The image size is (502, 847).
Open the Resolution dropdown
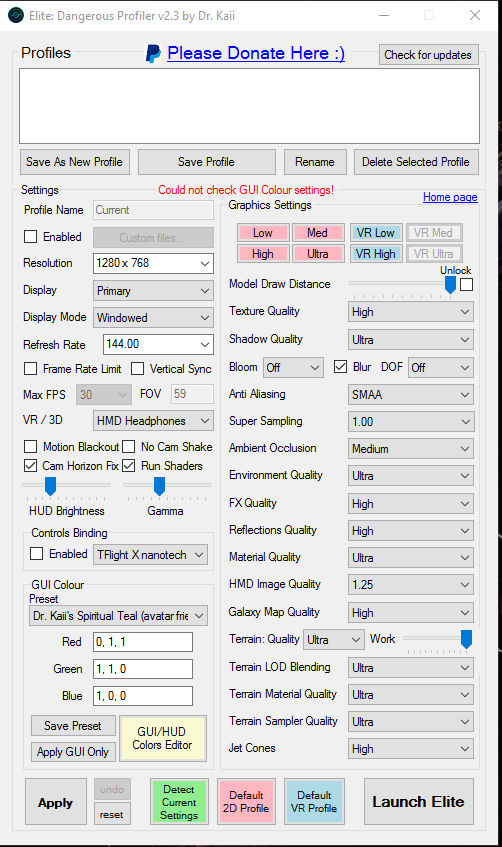[x=153, y=264]
